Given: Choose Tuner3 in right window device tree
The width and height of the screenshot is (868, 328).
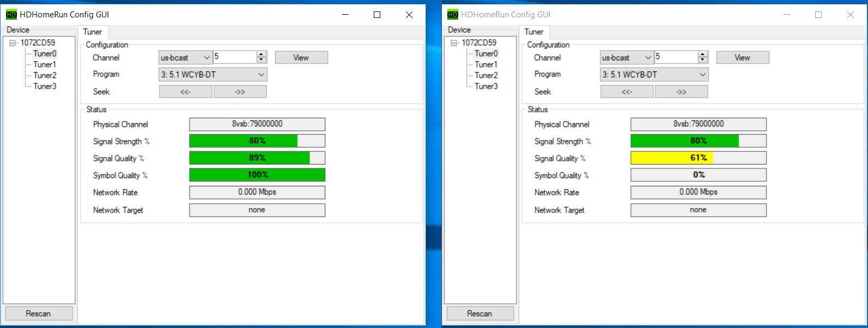Looking at the screenshot, I should [486, 86].
